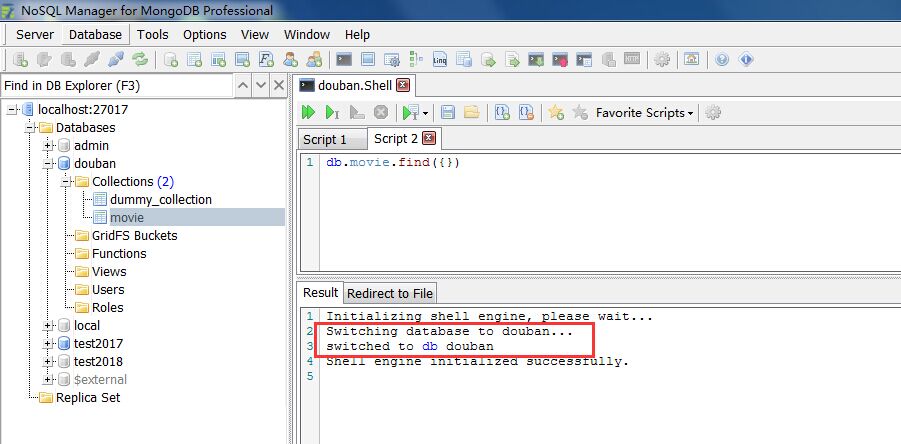Click the add braces document icon

(502, 113)
